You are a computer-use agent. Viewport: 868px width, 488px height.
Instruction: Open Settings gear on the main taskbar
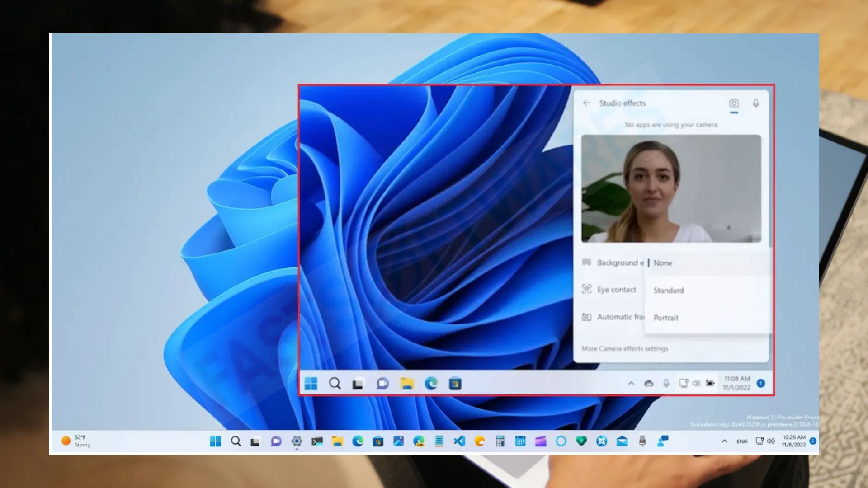(297, 441)
